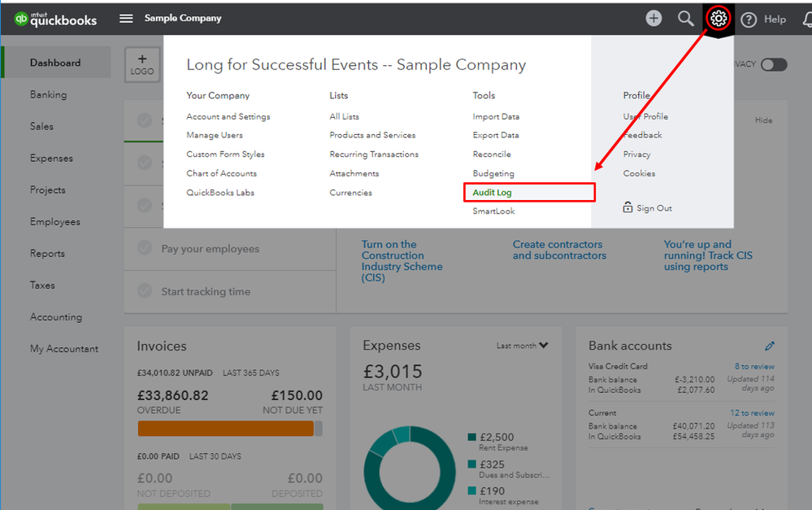Select Audit Log in Tools menu
Image resolution: width=812 pixels, height=510 pixels.
(x=492, y=193)
